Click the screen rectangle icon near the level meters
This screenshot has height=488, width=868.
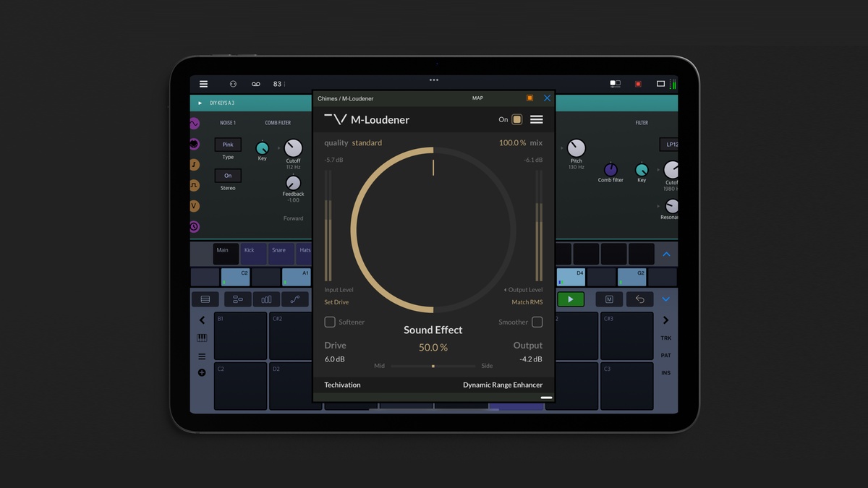(x=660, y=84)
